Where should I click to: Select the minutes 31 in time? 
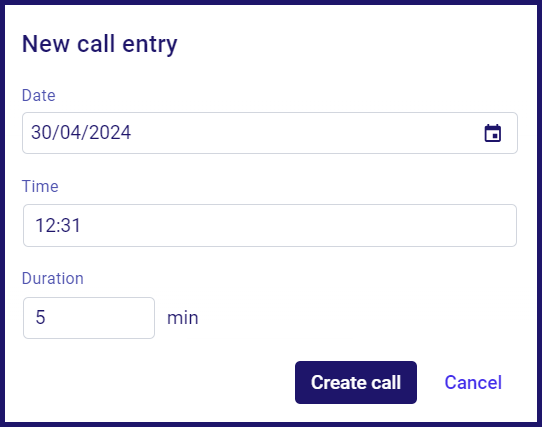click(x=71, y=225)
